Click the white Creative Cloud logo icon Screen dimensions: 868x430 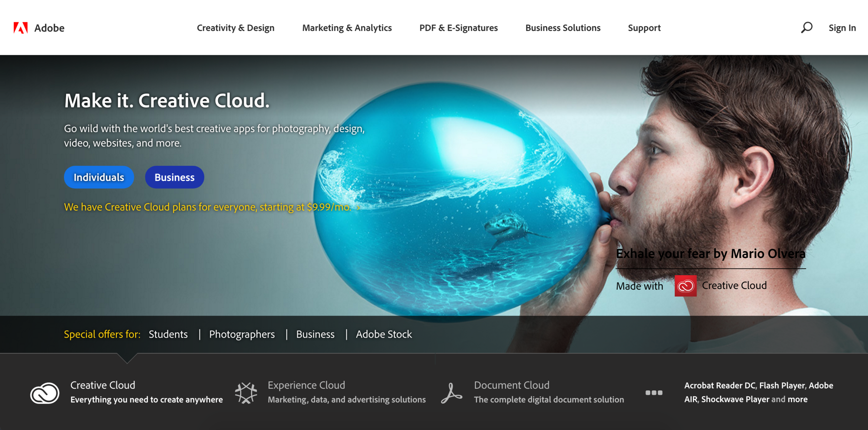pyautogui.click(x=45, y=393)
